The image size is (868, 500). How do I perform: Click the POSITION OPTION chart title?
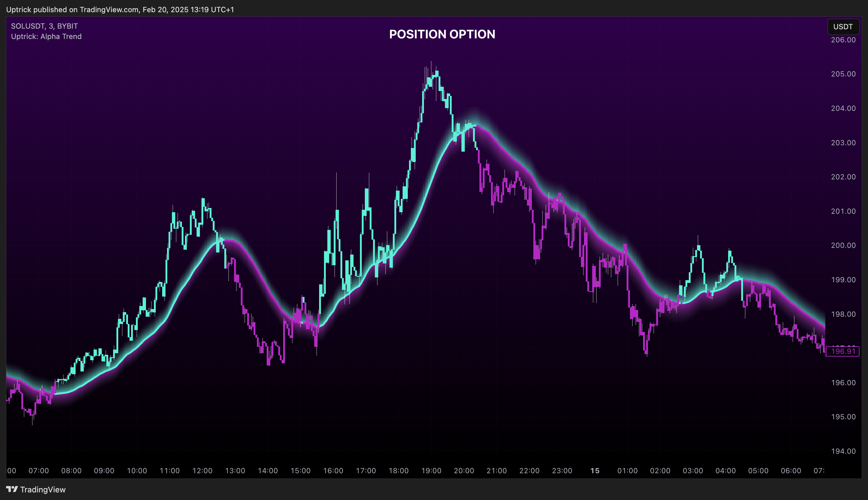(x=442, y=34)
